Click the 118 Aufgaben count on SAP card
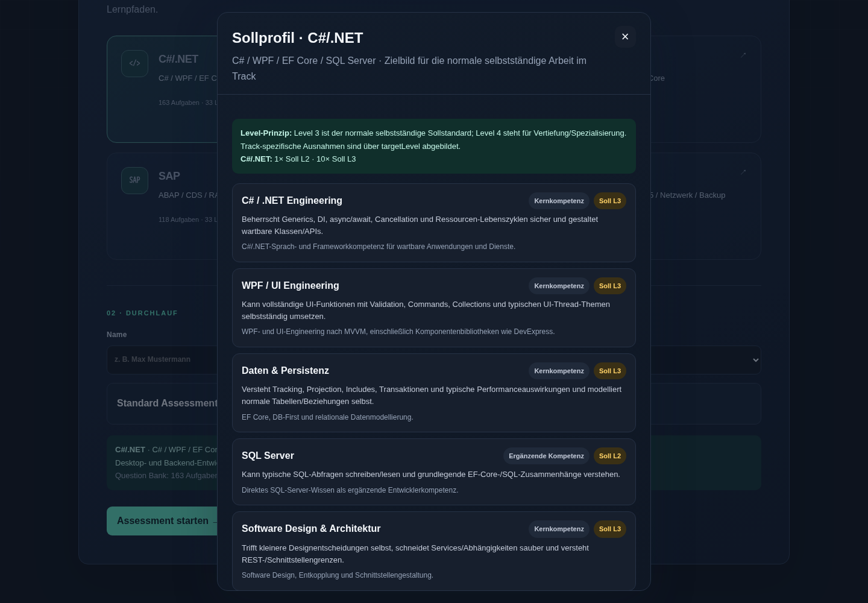 [178, 219]
